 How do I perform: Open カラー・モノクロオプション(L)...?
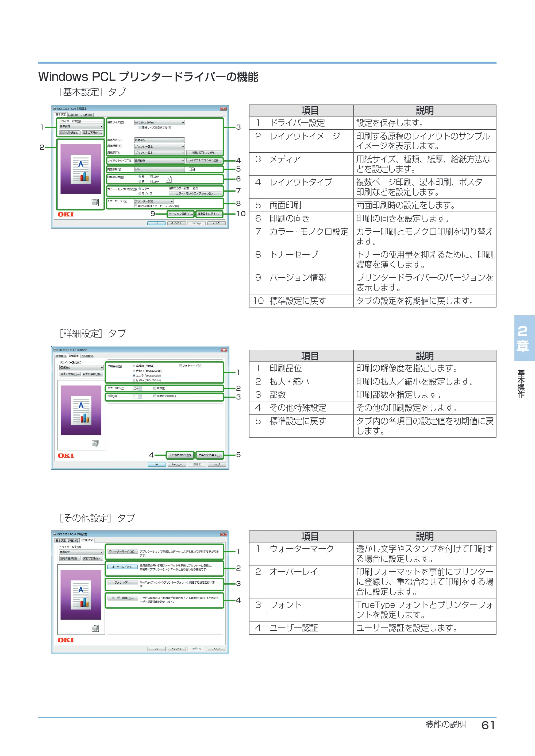coord(195,193)
